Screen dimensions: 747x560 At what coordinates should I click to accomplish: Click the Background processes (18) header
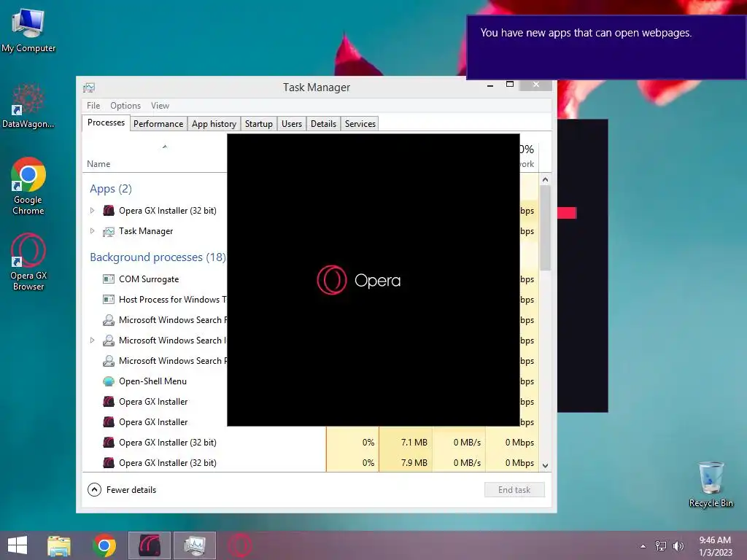coord(158,257)
